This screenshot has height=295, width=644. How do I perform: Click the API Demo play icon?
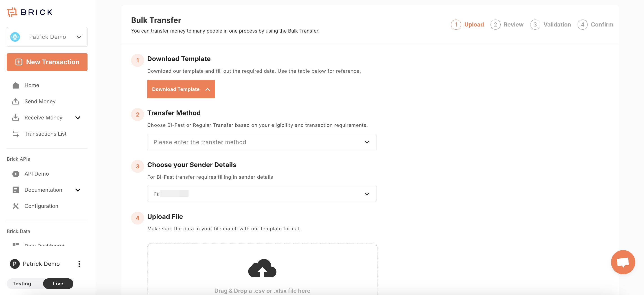pyautogui.click(x=16, y=174)
